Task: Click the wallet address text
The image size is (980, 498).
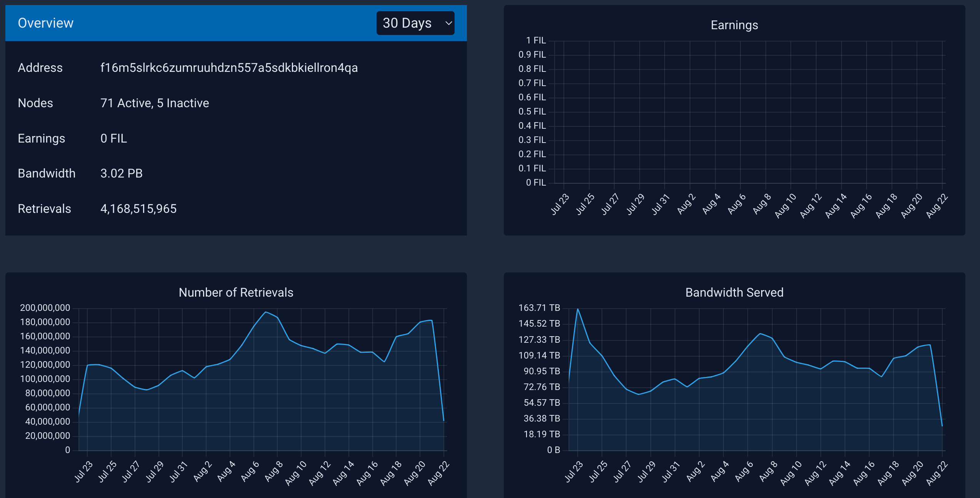Action: point(229,68)
